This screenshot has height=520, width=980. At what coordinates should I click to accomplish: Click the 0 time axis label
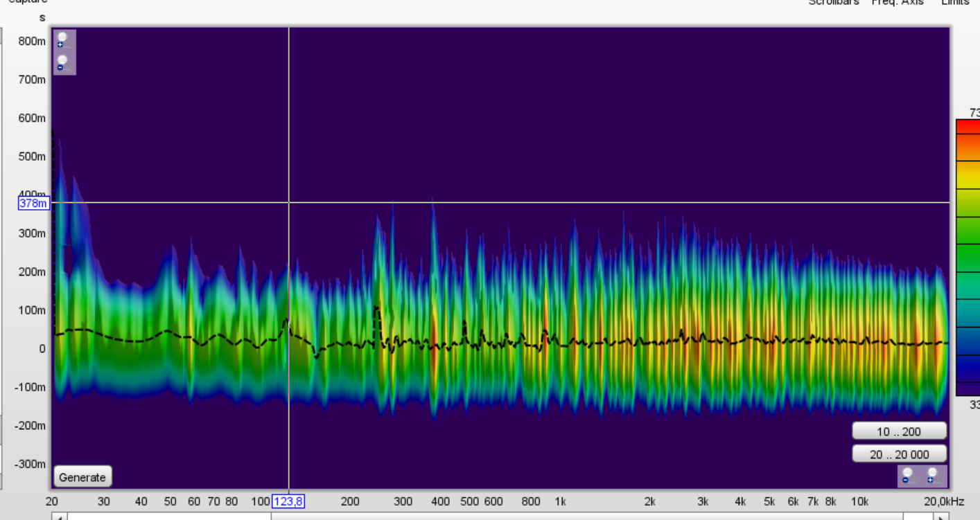click(x=42, y=348)
